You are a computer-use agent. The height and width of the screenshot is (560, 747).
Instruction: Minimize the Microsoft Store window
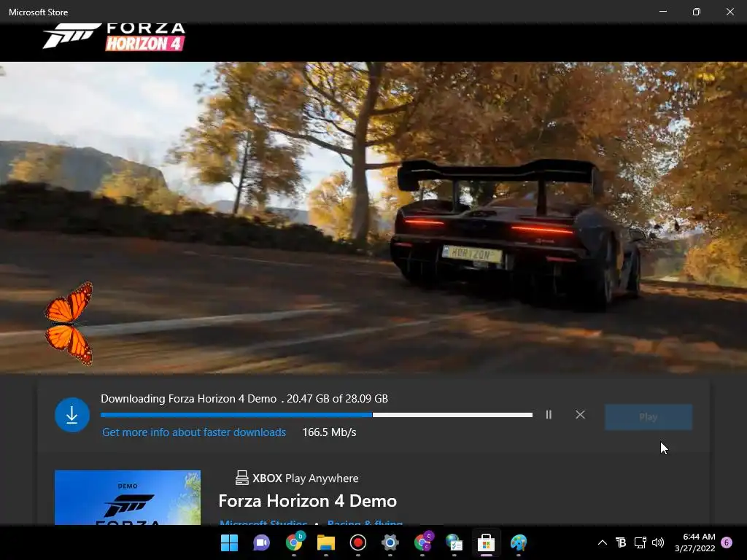point(662,12)
